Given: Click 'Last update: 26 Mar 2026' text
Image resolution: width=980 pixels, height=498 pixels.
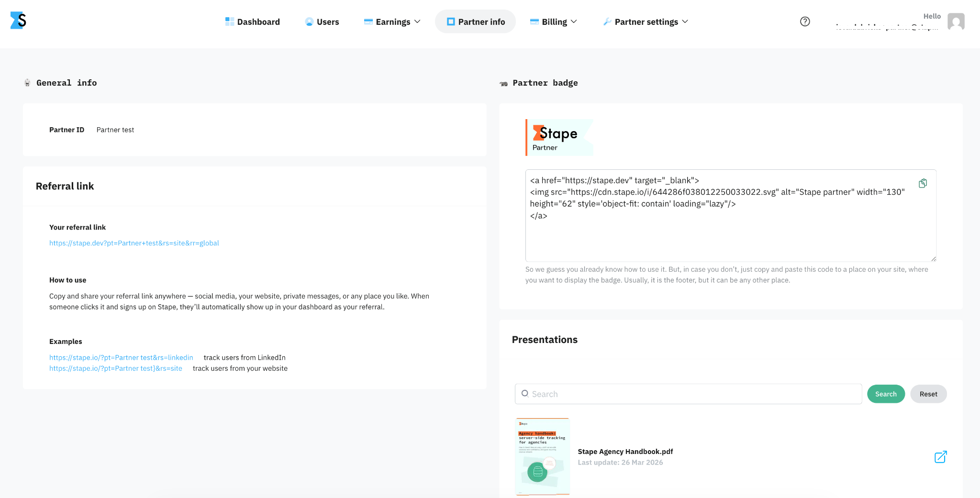Looking at the screenshot, I should pyautogui.click(x=620, y=463).
